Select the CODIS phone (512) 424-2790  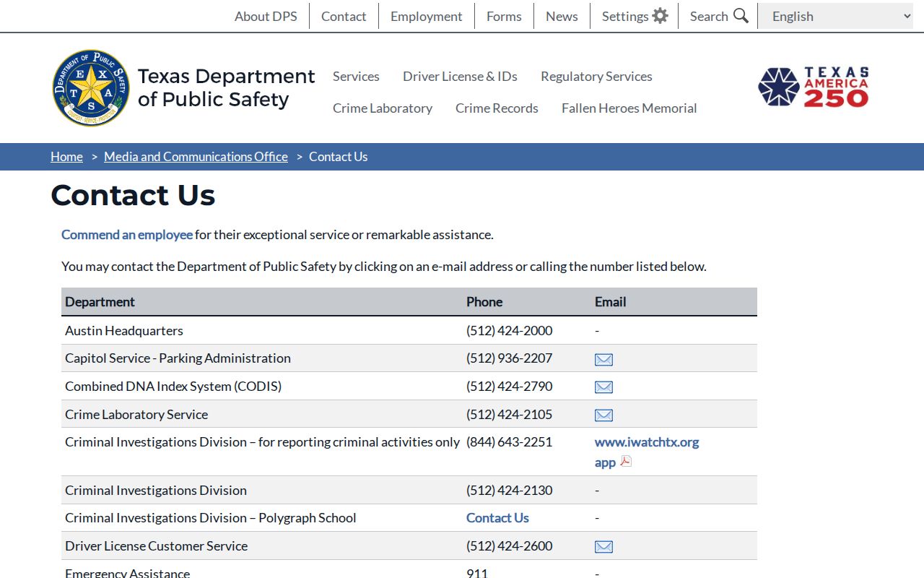pos(510,387)
